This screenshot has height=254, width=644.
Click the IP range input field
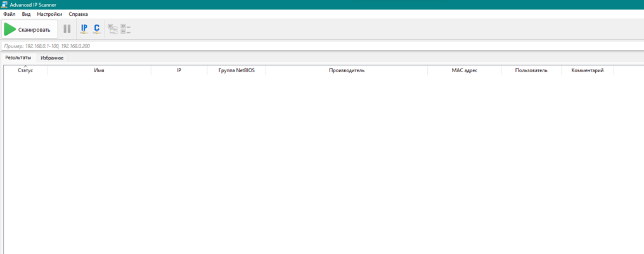[x=322, y=46]
